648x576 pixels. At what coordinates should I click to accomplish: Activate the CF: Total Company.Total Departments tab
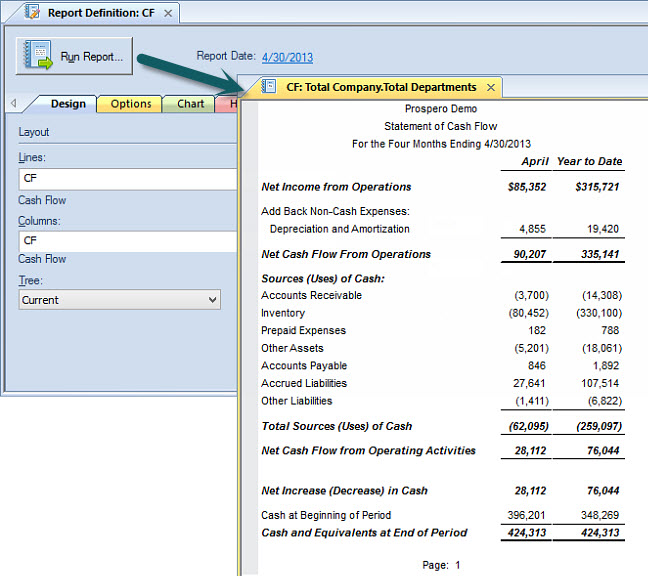tap(381, 87)
